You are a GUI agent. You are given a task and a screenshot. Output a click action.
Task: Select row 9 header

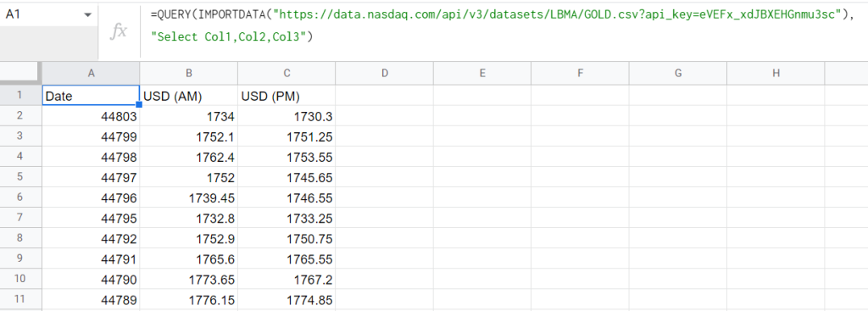(x=20, y=259)
